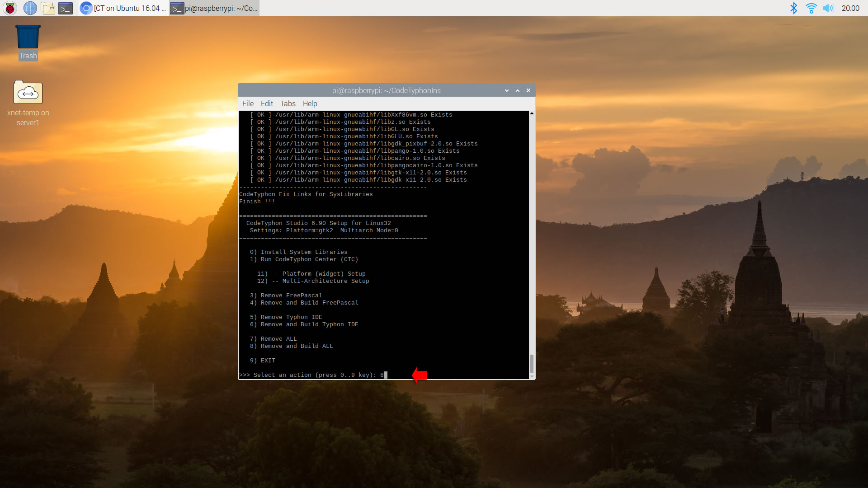868x488 pixels.
Task: Click '5) Remove Typhon IDE' line
Action: (286, 317)
